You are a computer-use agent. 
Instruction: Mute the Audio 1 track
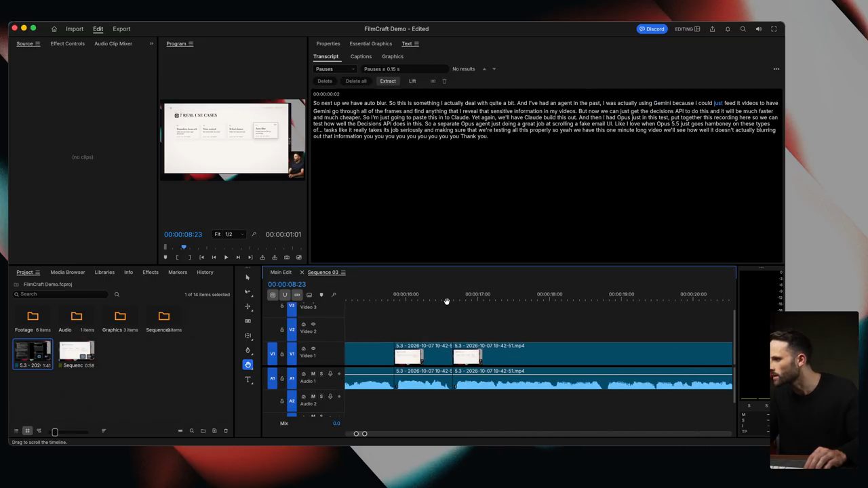point(313,373)
